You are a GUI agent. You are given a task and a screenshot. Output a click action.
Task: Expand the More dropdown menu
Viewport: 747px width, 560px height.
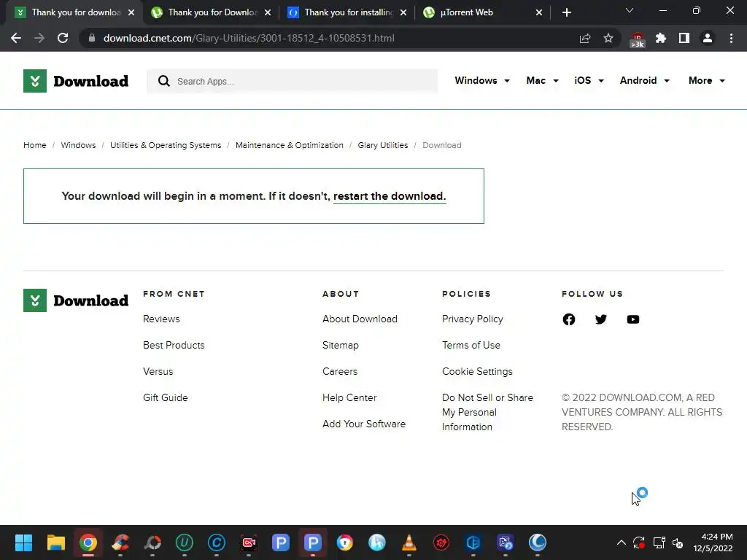point(706,80)
